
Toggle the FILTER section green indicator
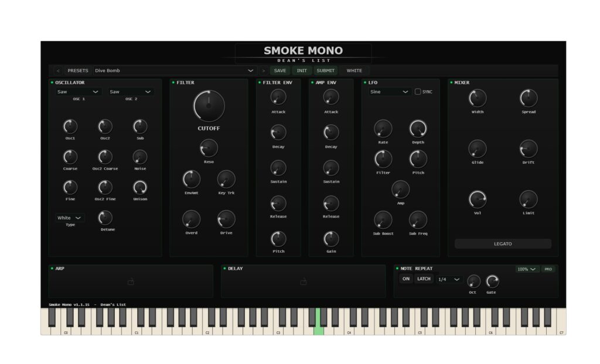tap(173, 83)
